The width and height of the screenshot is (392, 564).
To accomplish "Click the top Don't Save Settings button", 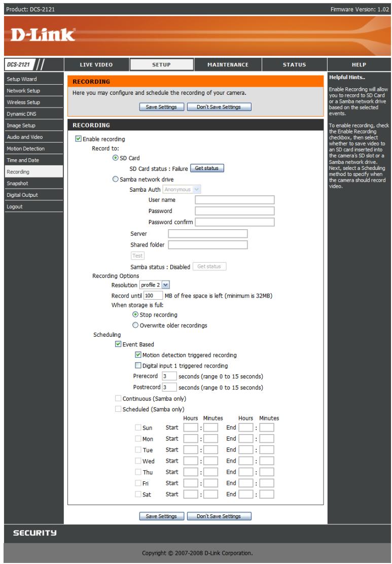I will [219, 107].
